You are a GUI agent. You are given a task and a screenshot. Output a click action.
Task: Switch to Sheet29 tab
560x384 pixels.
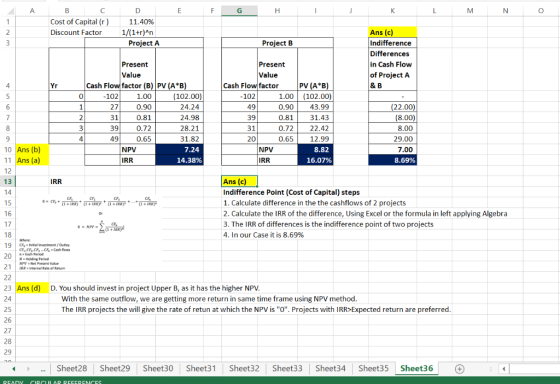[x=115, y=368]
